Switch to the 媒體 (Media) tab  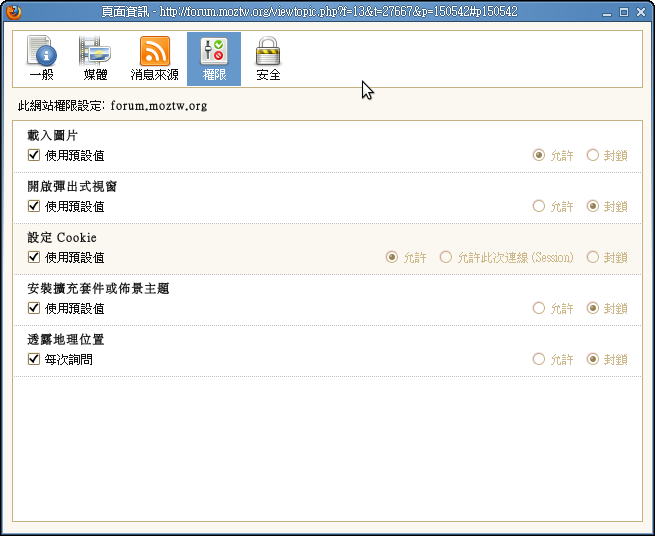(x=95, y=59)
